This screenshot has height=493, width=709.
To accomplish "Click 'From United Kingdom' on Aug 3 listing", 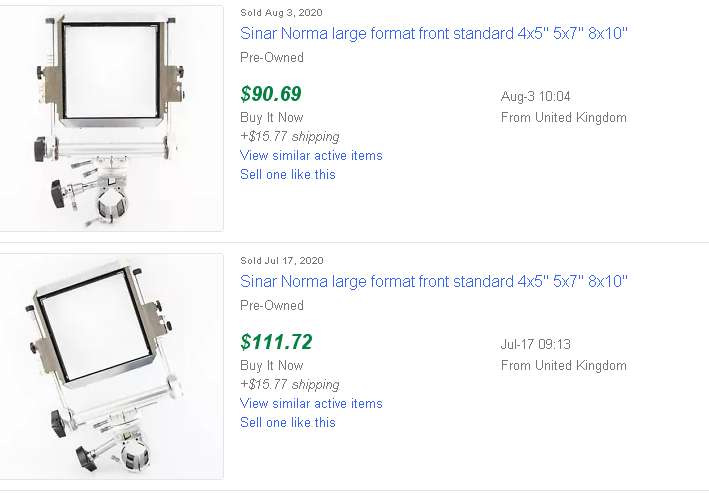I will (563, 117).
